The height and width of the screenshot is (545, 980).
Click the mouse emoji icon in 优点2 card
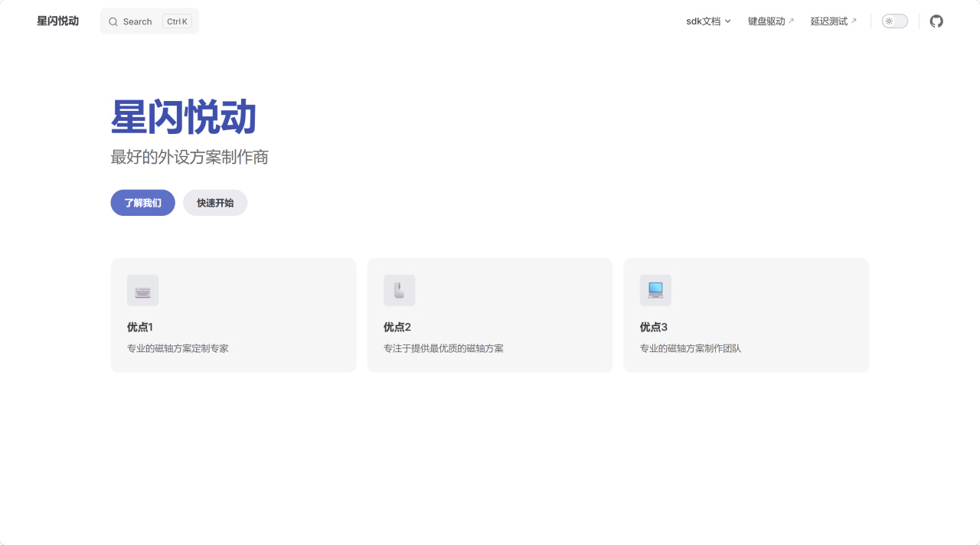pos(399,291)
